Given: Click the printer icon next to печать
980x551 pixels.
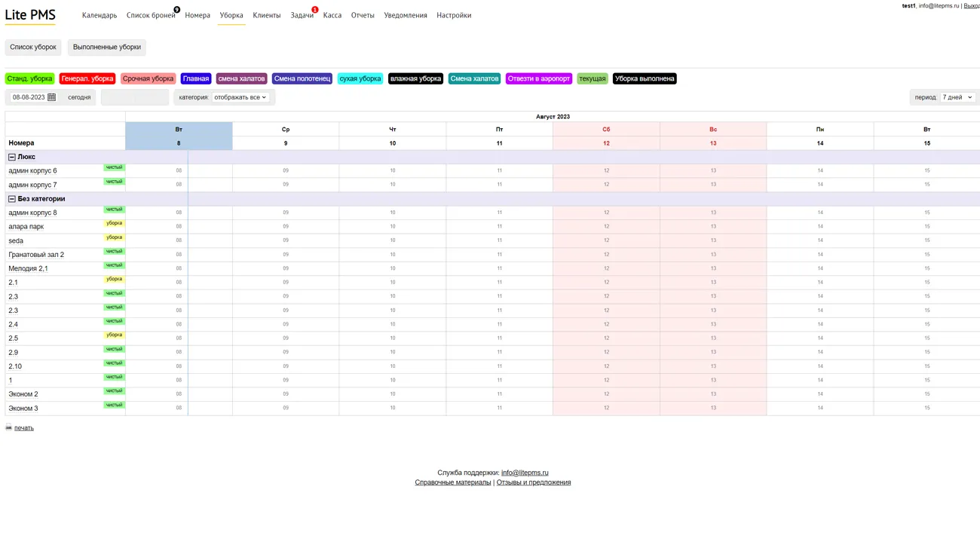Looking at the screenshot, I should coord(9,427).
